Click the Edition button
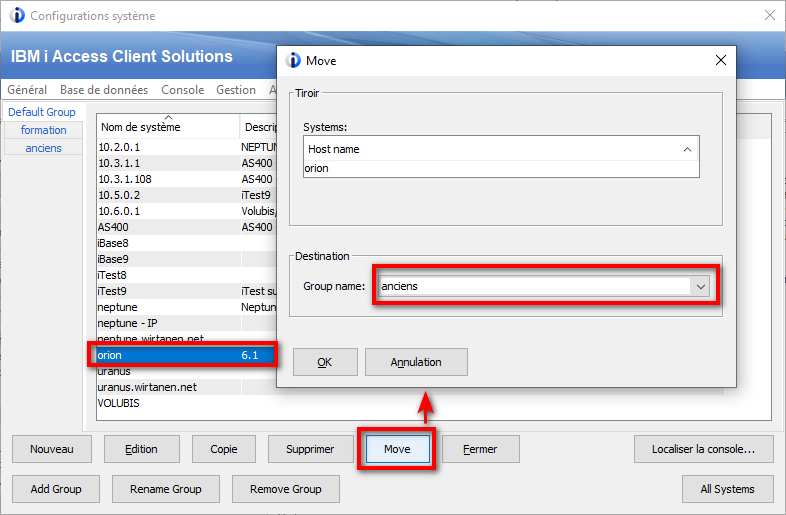Image resolution: width=786 pixels, height=515 pixels. click(141, 449)
